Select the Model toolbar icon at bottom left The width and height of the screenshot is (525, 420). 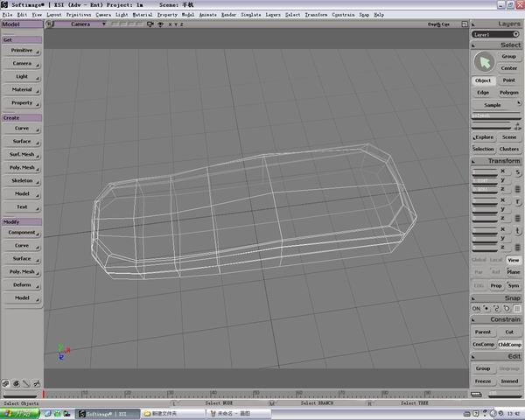pyautogui.click(x=5, y=383)
